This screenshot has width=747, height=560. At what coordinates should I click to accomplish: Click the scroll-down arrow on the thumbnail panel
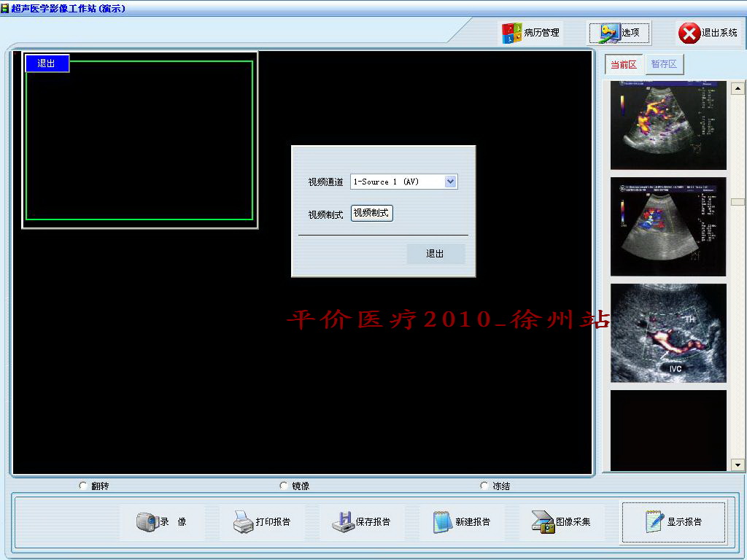coord(735,464)
